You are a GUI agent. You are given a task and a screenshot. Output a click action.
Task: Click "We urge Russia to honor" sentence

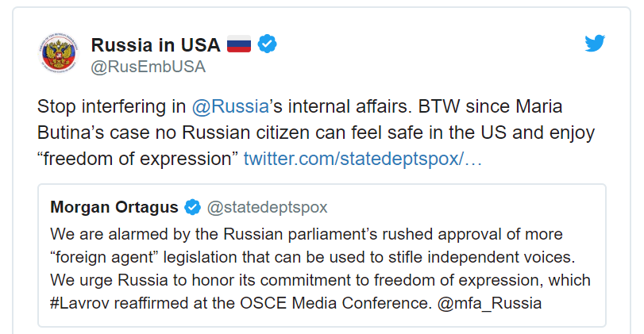click(x=320, y=280)
